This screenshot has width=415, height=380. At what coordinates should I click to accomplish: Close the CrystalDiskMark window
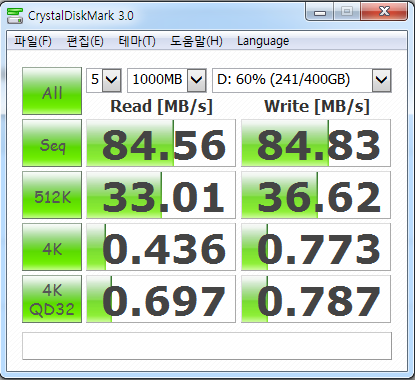click(384, 12)
